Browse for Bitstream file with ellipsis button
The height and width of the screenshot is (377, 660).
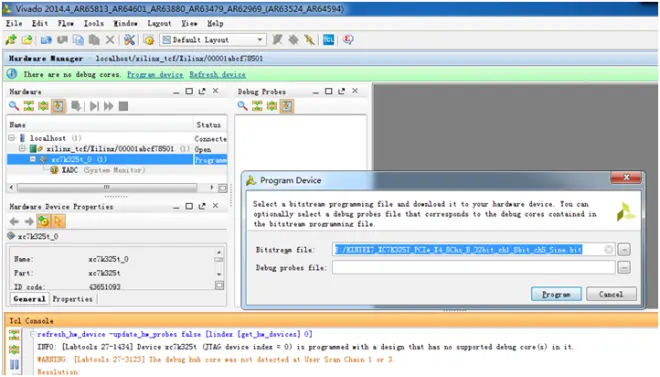624,250
